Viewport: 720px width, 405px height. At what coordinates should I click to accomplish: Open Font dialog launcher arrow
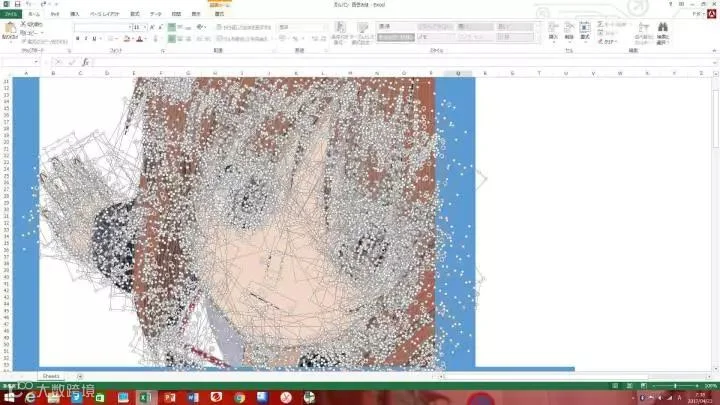pos(163,51)
